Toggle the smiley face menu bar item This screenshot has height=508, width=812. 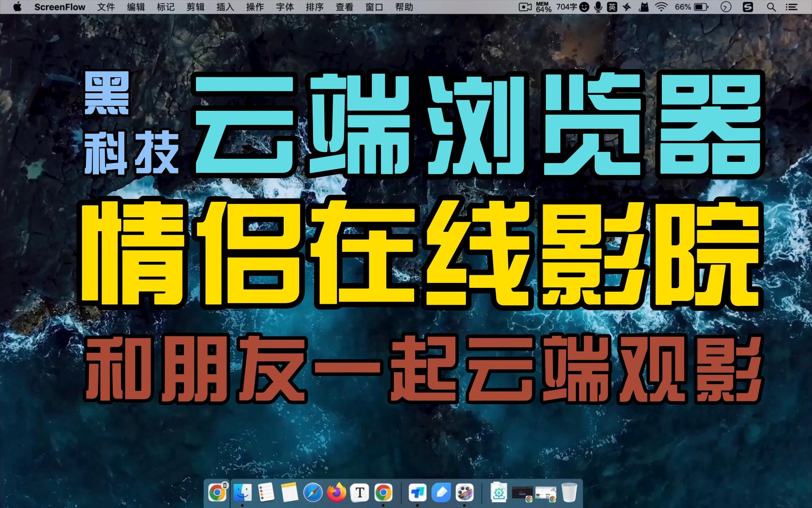coord(584,7)
